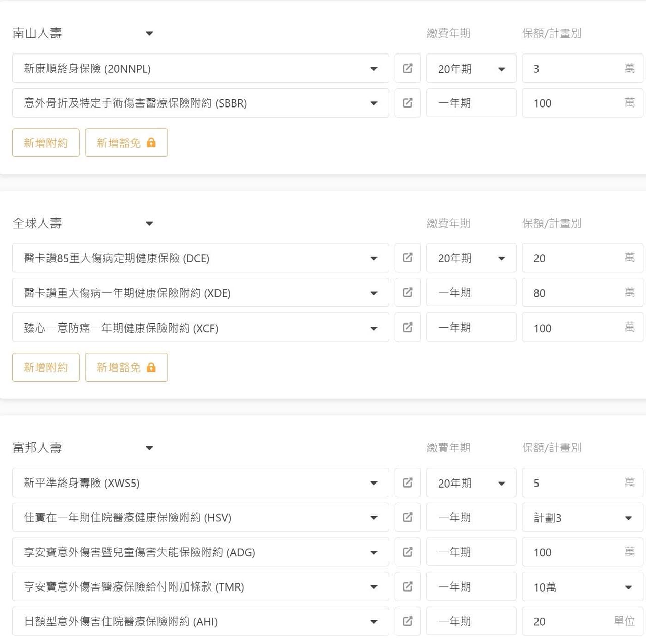The width and height of the screenshot is (646, 644).
Task: Open external link icon for AHI rider
Action: (x=407, y=621)
